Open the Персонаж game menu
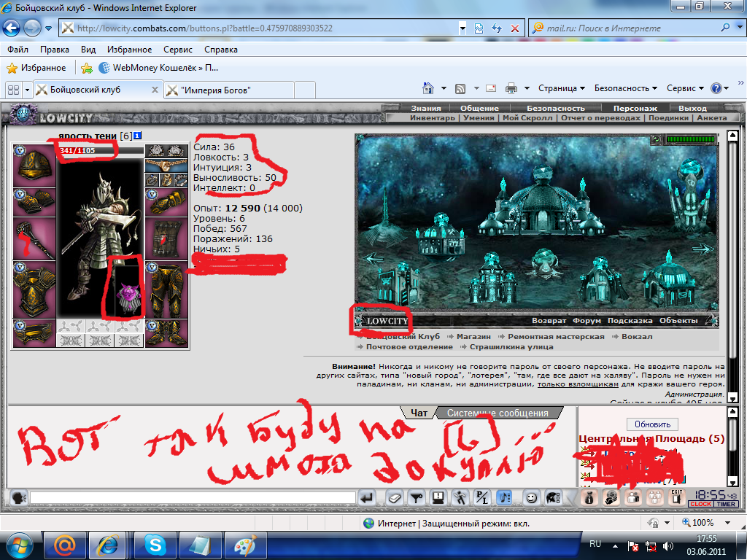The image size is (747, 560). (635, 108)
